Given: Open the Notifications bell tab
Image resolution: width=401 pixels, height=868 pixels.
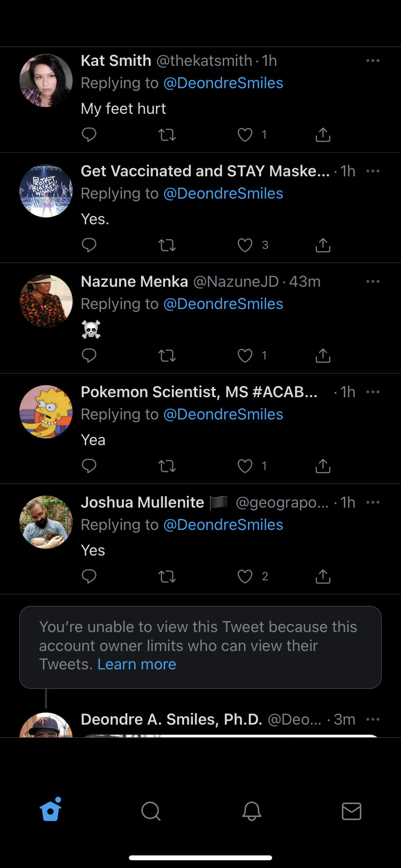Looking at the screenshot, I should [x=251, y=810].
